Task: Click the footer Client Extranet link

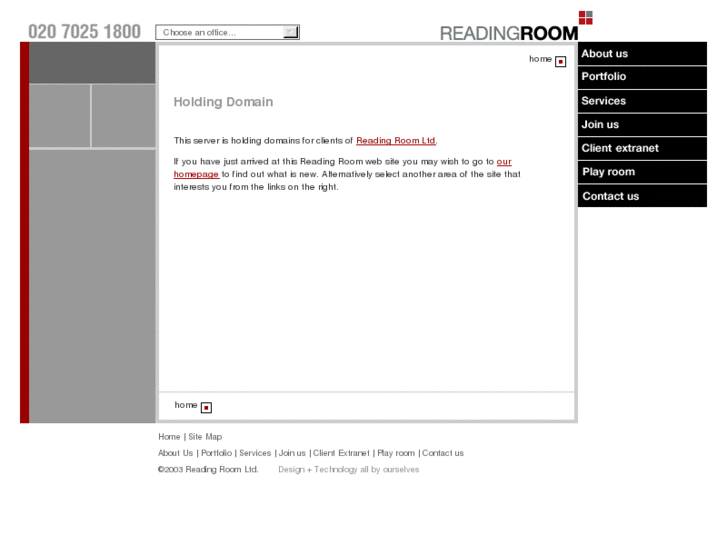Action: (x=341, y=453)
